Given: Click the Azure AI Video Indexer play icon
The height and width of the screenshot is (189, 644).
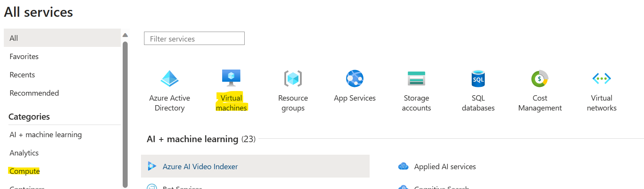Looking at the screenshot, I should [152, 166].
